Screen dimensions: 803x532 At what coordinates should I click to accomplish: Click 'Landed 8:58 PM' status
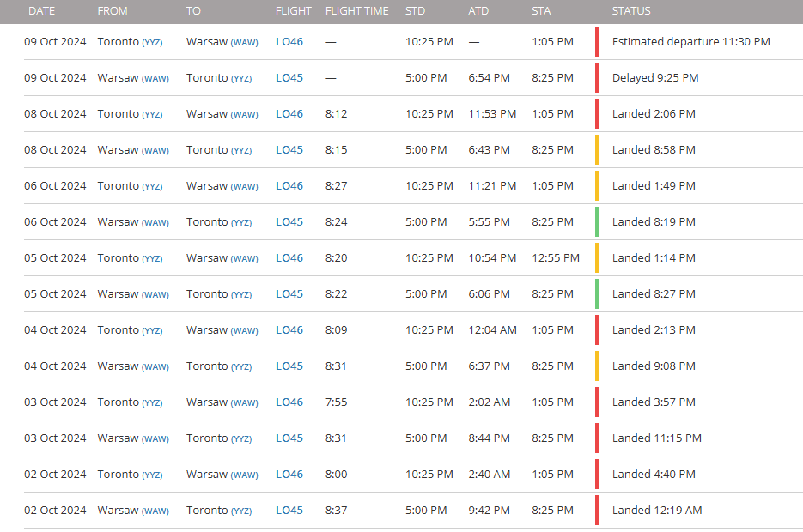654,150
